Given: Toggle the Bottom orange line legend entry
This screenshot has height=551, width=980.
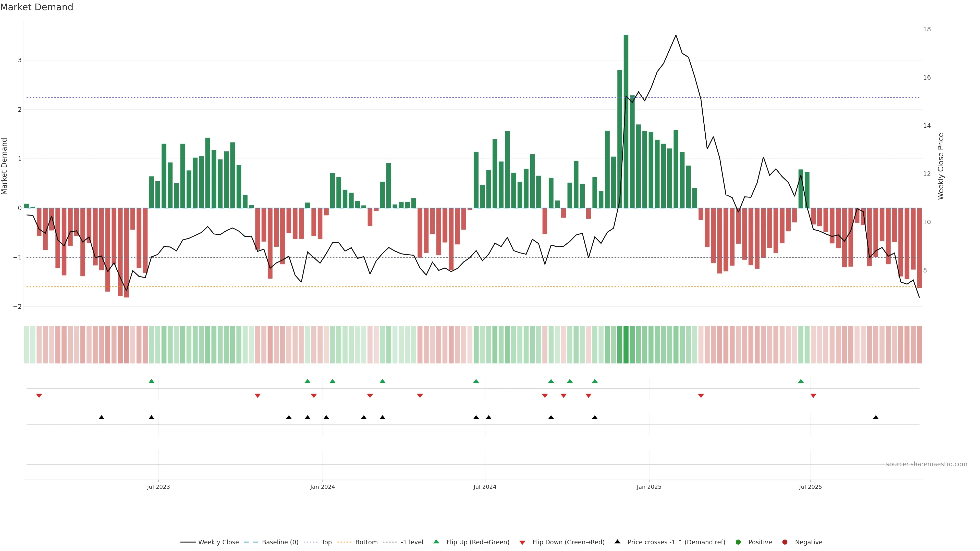Looking at the screenshot, I should click(366, 542).
